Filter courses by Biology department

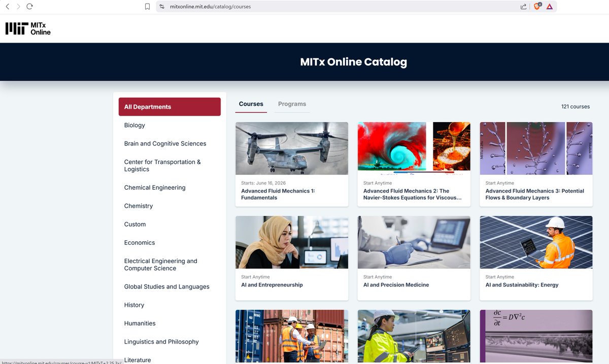click(134, 125)
